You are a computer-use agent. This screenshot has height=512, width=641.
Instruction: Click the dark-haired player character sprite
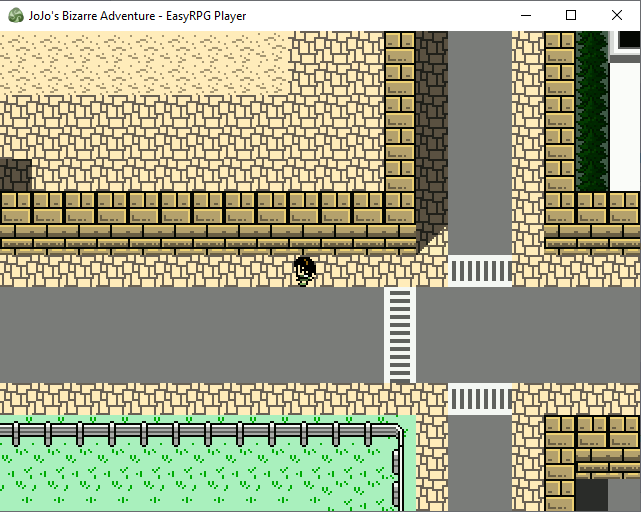tap(305, 271)
